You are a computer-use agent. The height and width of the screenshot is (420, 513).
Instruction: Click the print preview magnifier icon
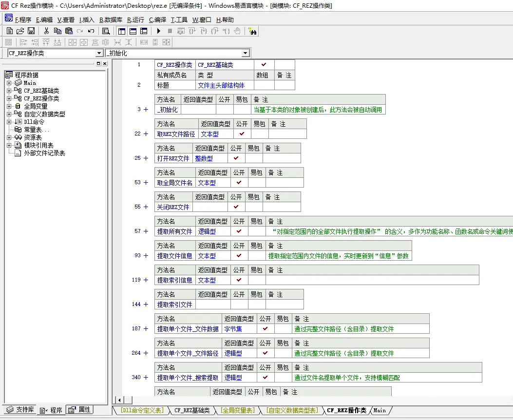[106, 31]
